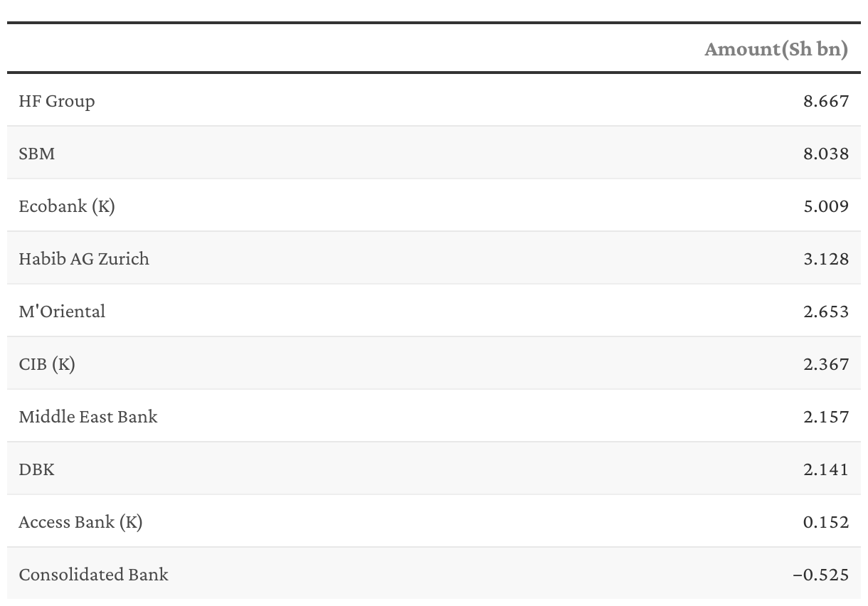Click the DBK row label
The width and height of the screenshot is (868, 606).
36,469
